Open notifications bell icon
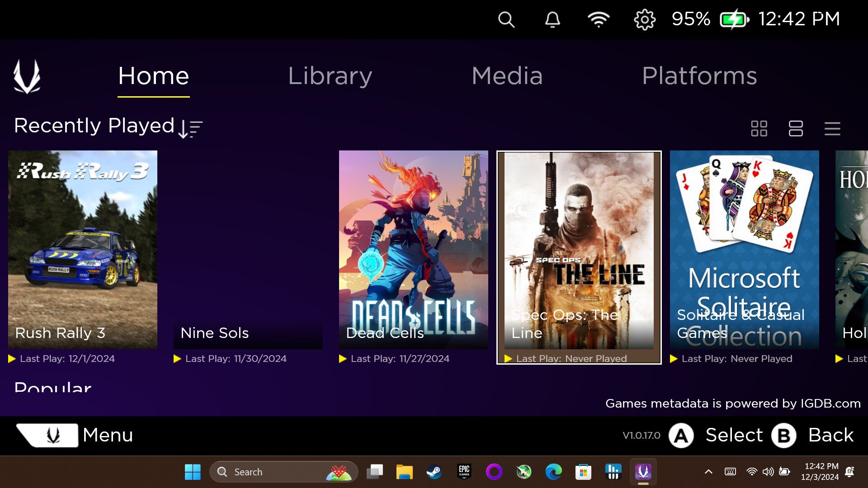This screenshot has width=868, height=488. click(x=552, y=19)
